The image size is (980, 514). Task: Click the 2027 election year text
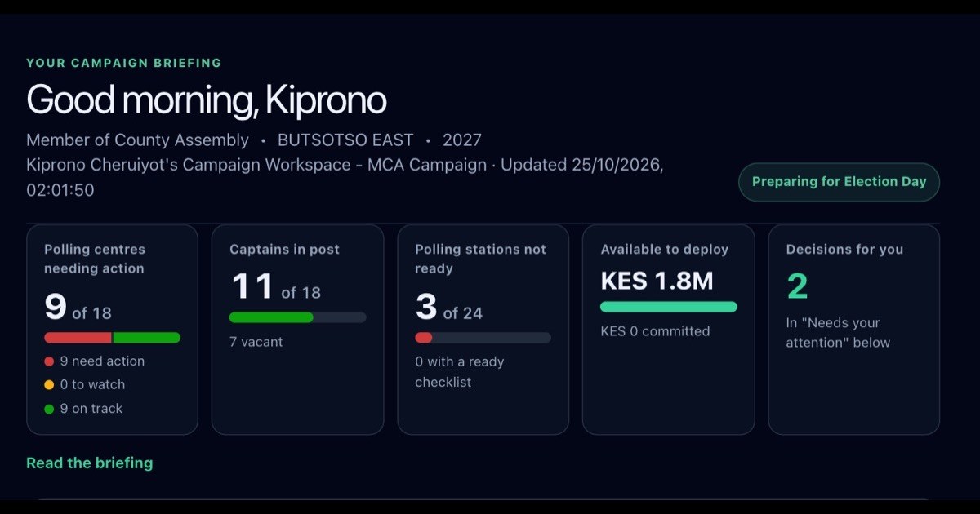pyautogui.click(x=462, y=140)
